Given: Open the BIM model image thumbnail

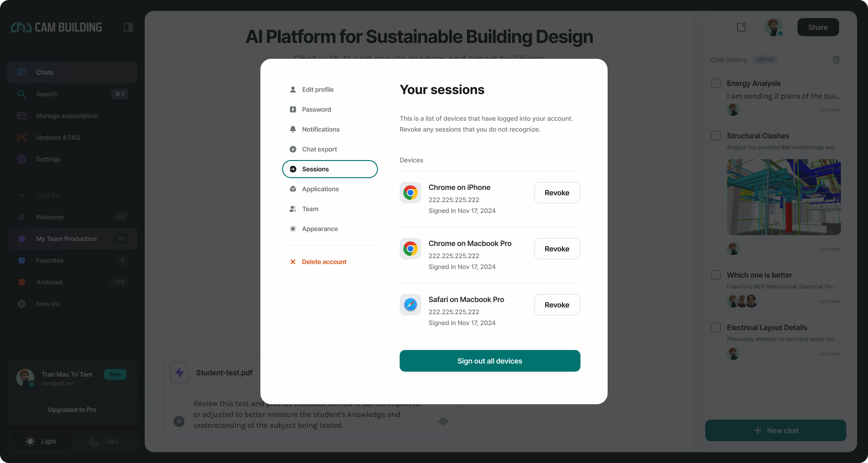Looking at the screenshot, I should (783, 197).
